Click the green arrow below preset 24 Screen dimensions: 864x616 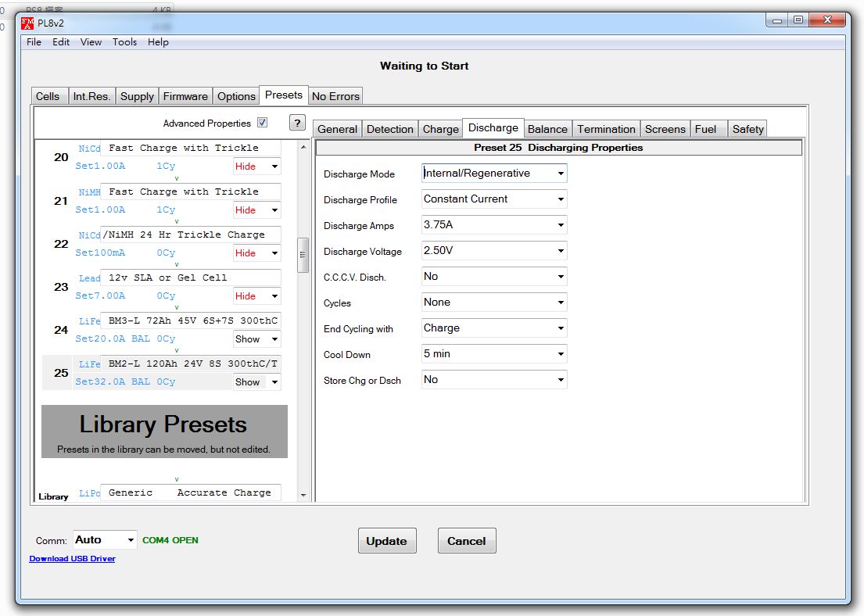coord(177,350)
